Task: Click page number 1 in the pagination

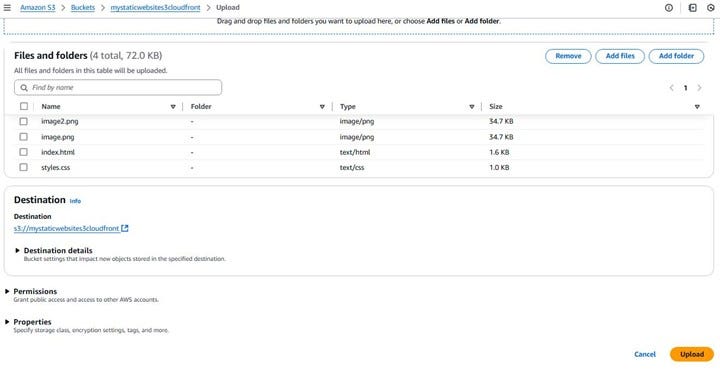Action: tap(686, 88)
